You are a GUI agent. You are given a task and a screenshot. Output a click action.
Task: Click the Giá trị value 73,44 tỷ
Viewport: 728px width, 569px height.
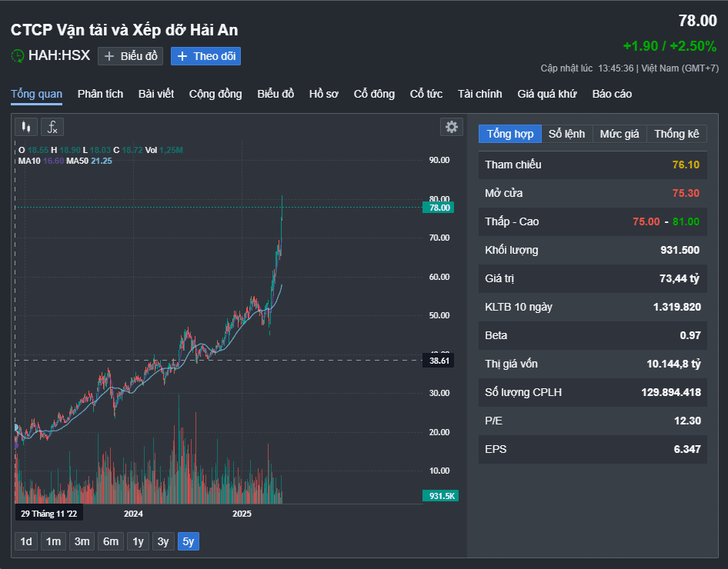click(x=680, y=278)
